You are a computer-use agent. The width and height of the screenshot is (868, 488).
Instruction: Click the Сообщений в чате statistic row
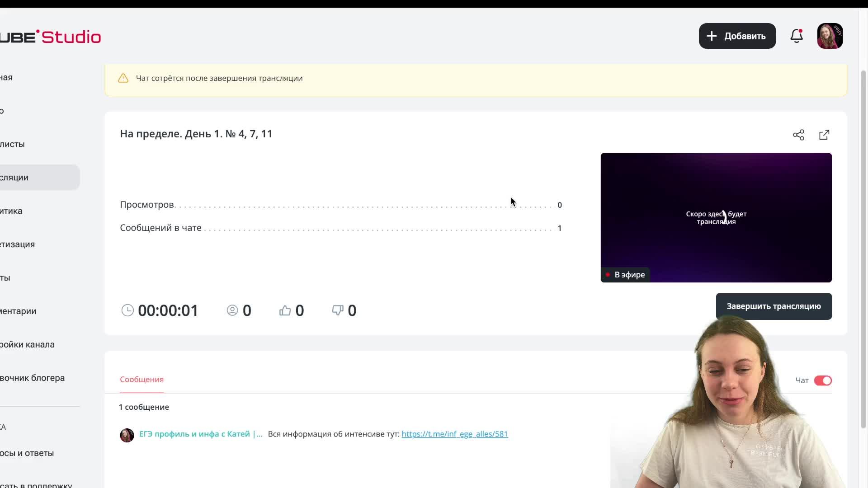tap(341, 228)
